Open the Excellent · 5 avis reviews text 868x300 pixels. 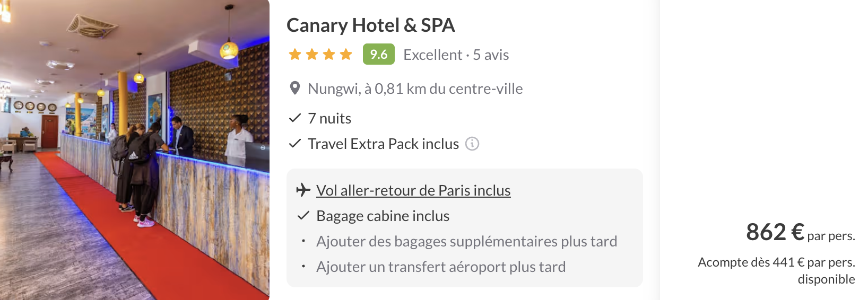456,55
